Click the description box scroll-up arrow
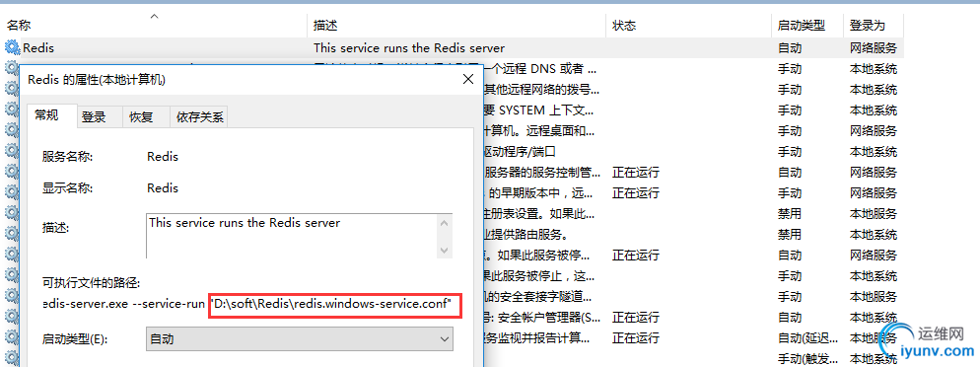 pos(445,223)
